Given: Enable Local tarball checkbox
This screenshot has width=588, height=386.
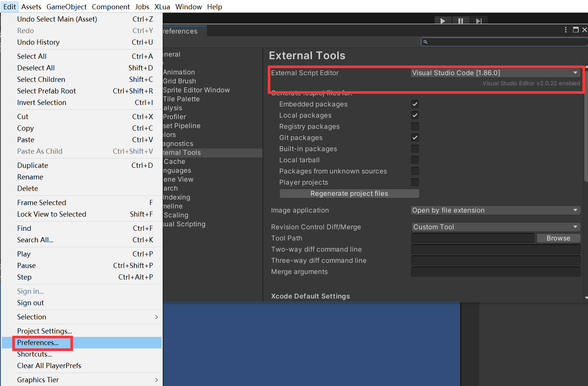Looking at the screenshot, I should (415, 160).
